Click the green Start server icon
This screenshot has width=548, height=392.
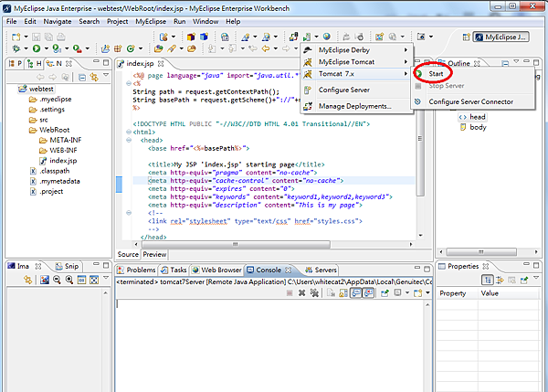(418, 74)
